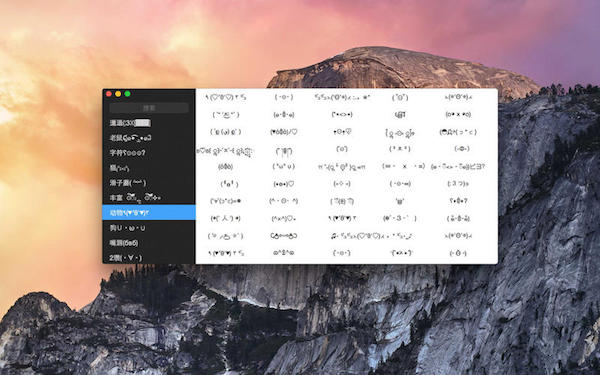Pick the long kaomoji starting with a music note

371,236
